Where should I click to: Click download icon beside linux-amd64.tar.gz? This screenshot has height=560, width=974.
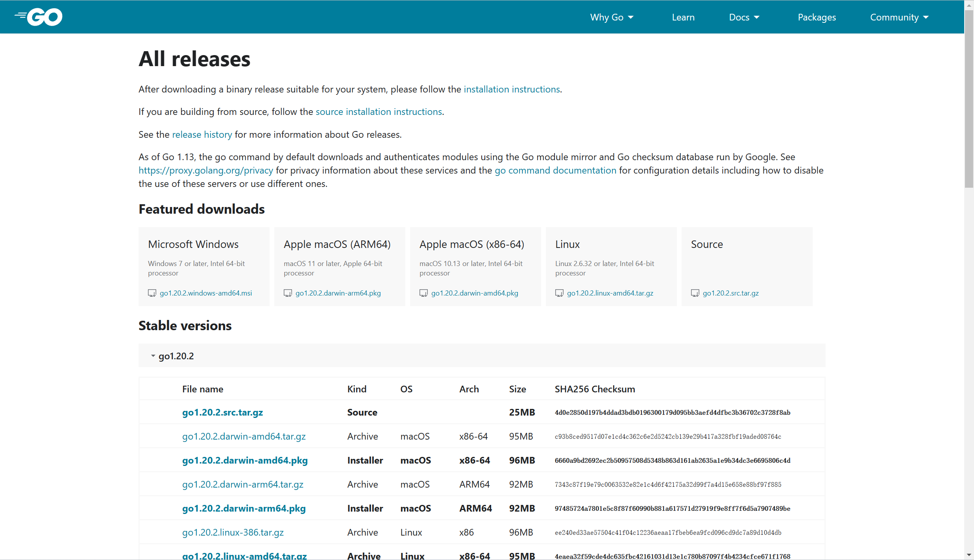[x=559, y=293]
